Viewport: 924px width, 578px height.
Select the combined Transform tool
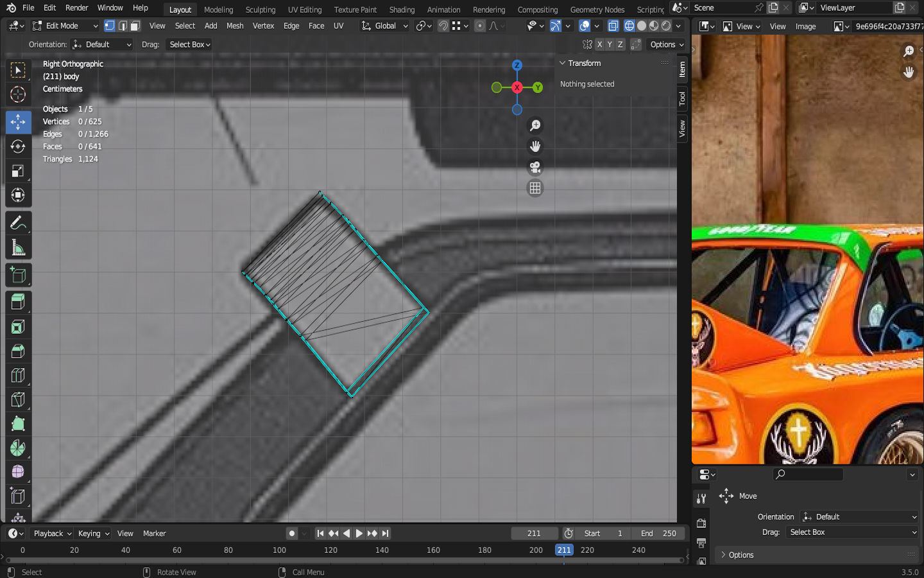coord(18,195)
